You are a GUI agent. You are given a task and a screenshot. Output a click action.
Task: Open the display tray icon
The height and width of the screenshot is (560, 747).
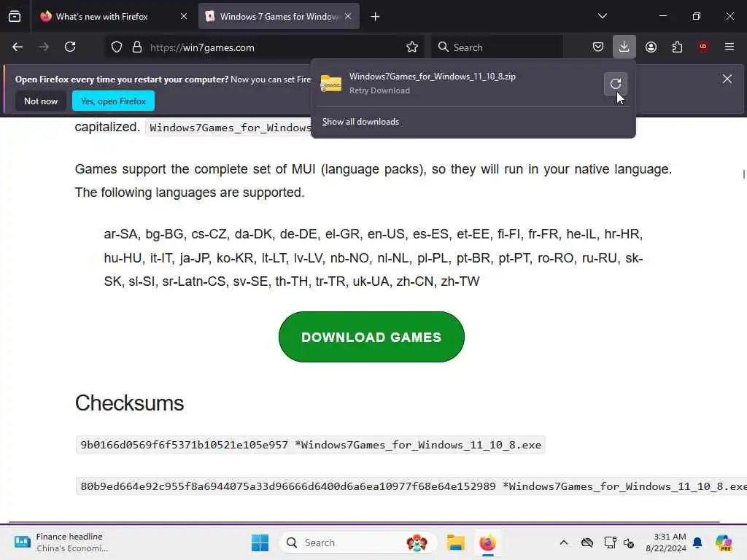pyautogui.click(x=610, y=542)
